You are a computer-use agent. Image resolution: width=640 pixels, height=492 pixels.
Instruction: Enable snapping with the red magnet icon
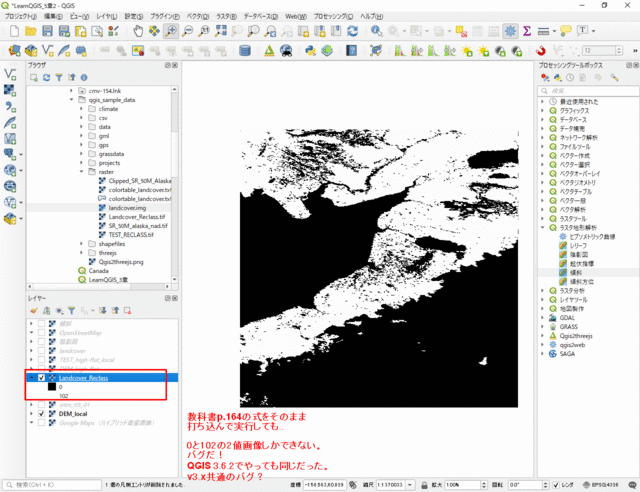(540, 51)
